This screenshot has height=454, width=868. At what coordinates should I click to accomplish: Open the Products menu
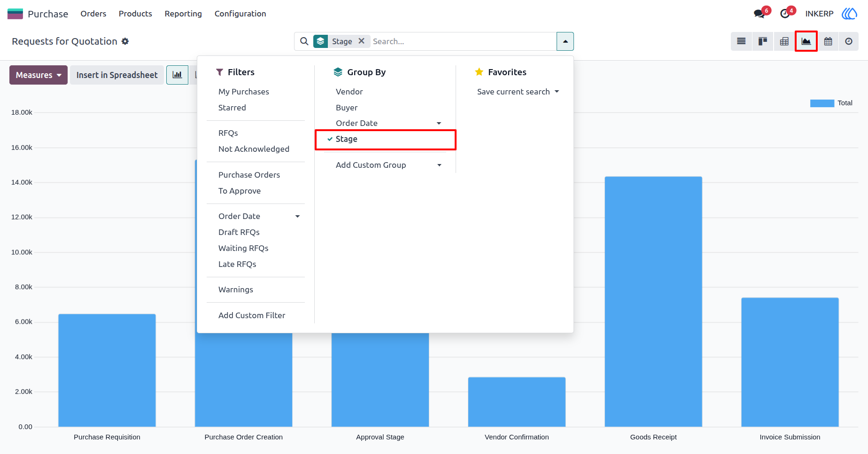point(135,14)
